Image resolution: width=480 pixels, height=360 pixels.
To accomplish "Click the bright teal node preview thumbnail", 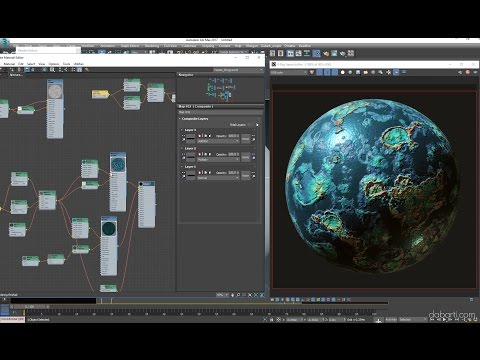I will [x=118, y=164].
